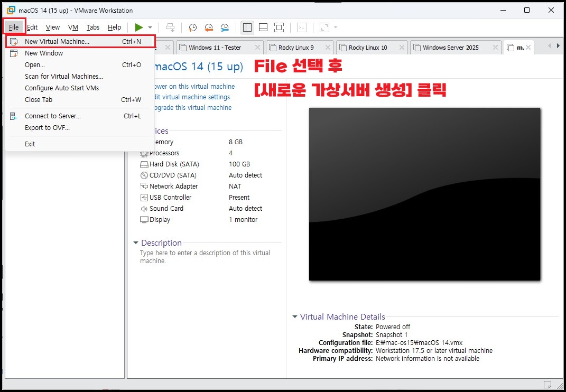The image size is (566, 392).
Task: Click the Sound Card device icon
Action: click(x=144, y=209)
